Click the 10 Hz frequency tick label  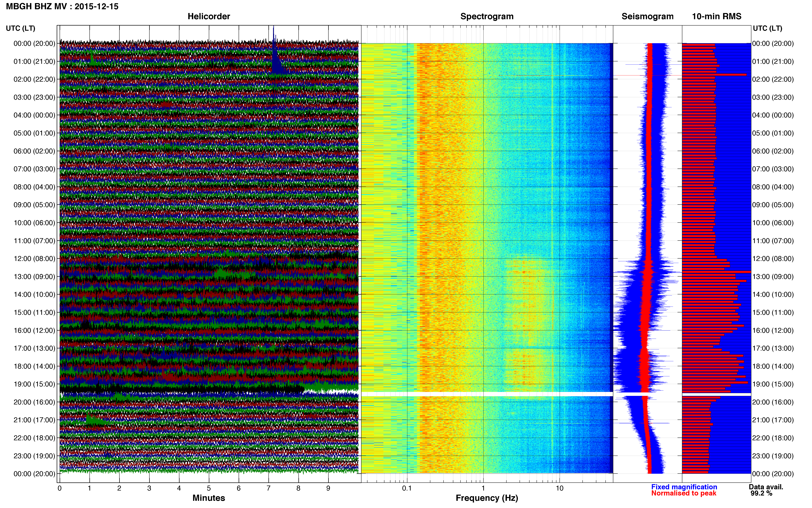[559, 488]
